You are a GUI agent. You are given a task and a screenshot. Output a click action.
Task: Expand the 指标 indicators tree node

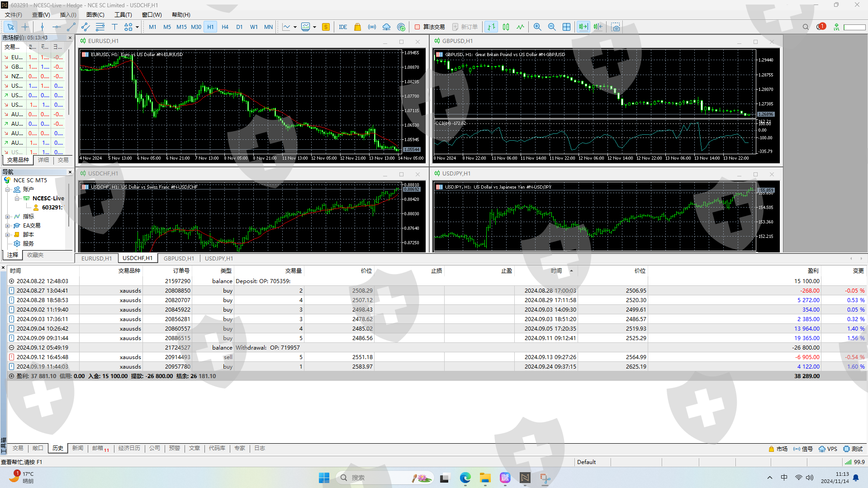(x=8, y=217)
